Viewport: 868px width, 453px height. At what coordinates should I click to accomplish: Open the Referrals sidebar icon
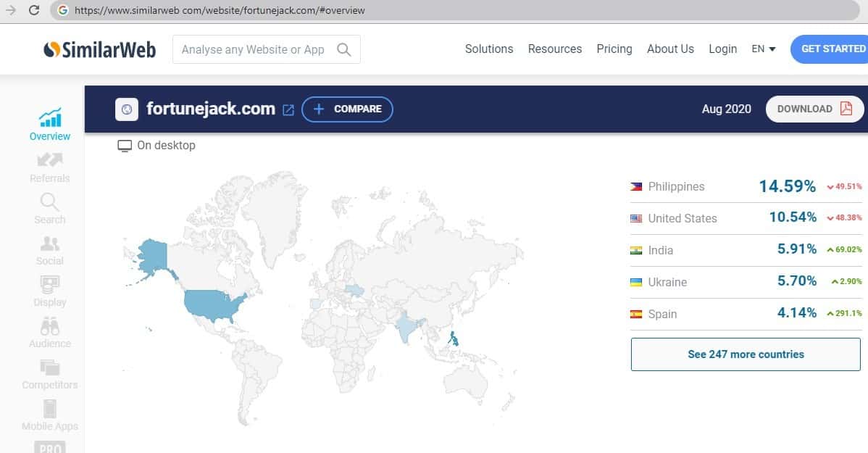tap(50, 160)
